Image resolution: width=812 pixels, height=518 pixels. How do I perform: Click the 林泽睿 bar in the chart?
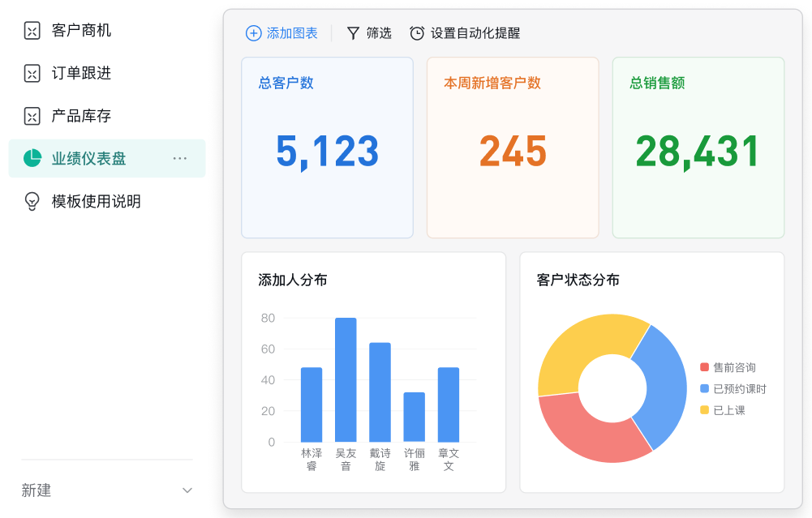311,405
